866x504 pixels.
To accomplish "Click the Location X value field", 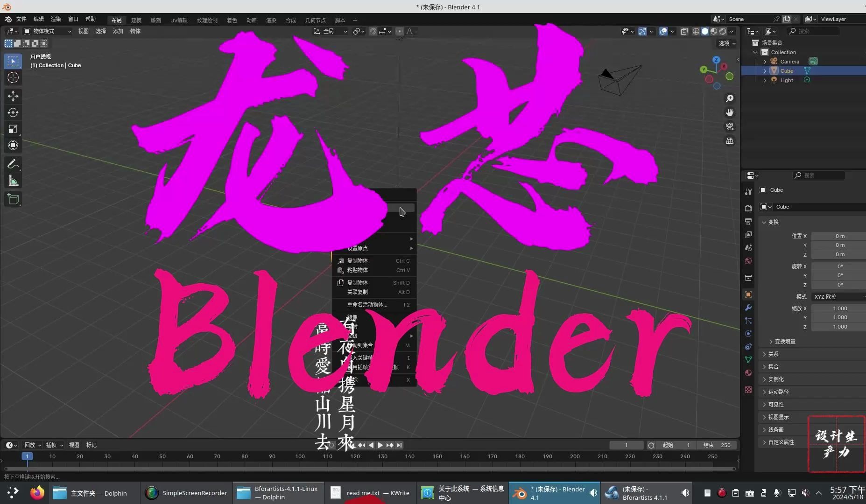I will pos(839,236).
